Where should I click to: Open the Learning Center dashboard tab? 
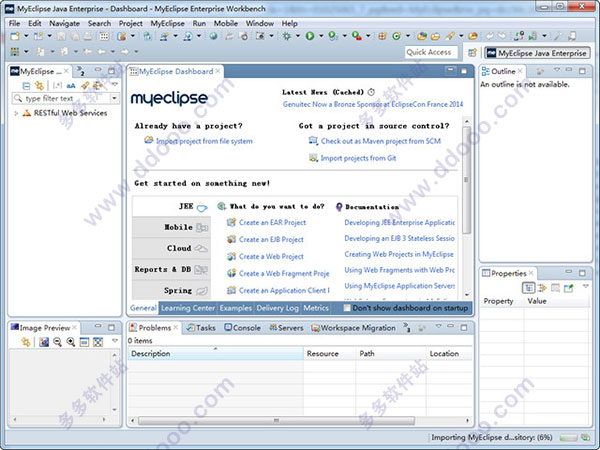188,308
